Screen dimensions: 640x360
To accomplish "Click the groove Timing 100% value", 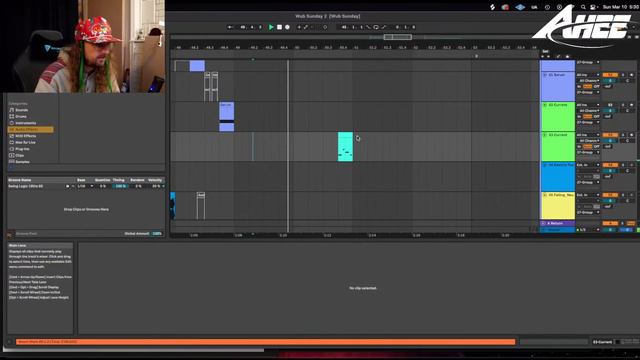I will (120, 186).
